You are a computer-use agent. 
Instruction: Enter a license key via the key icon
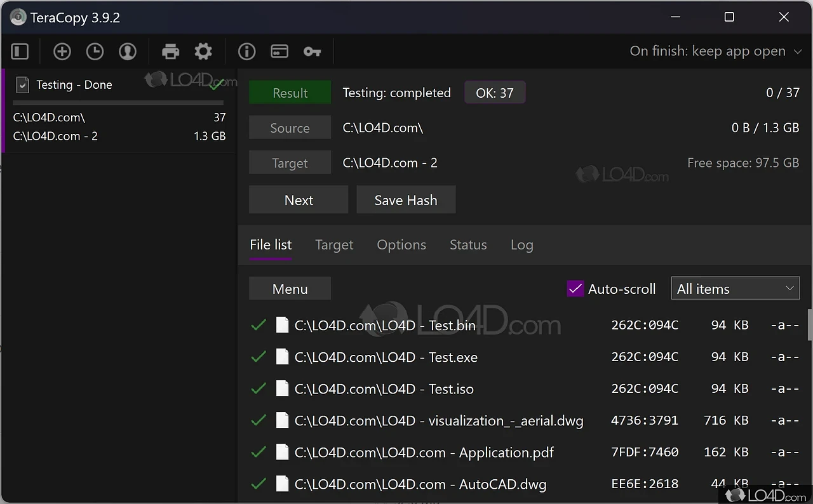point(312,51)
